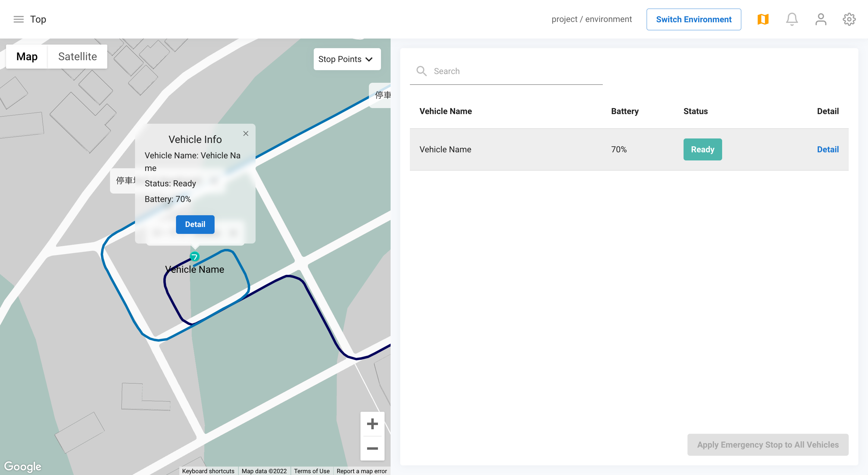Open the user profile icon
The height and width of the screenshot is (475, 868).
point(821,19)
